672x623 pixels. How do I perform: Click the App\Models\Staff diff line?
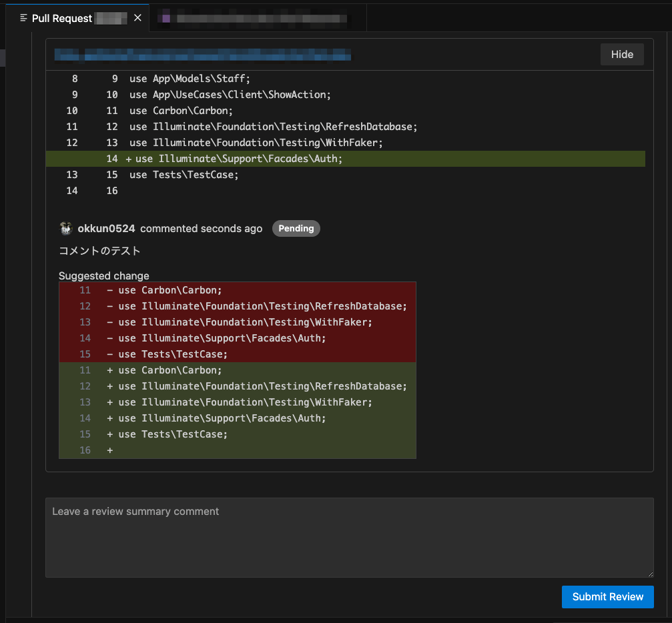click(x=190, y=79)
